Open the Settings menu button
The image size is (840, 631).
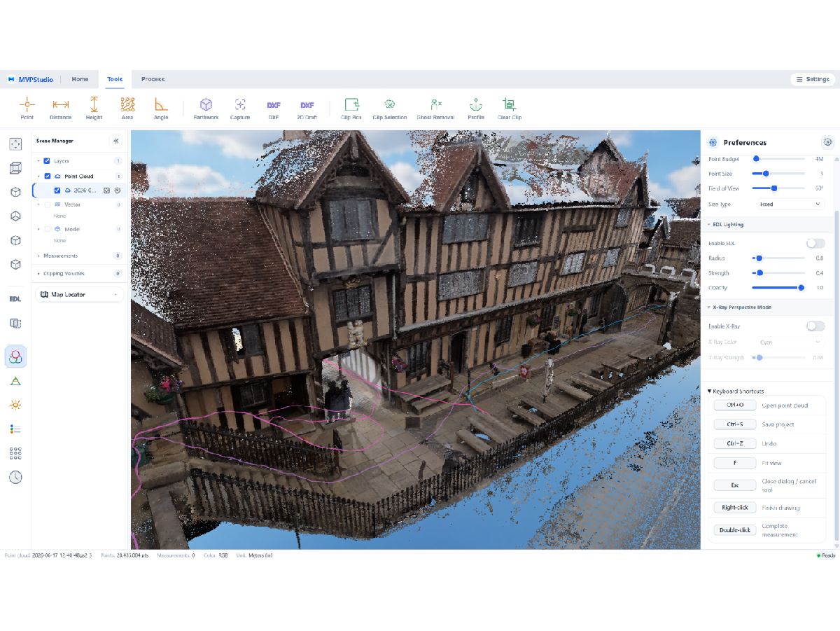tap(813, 79)
